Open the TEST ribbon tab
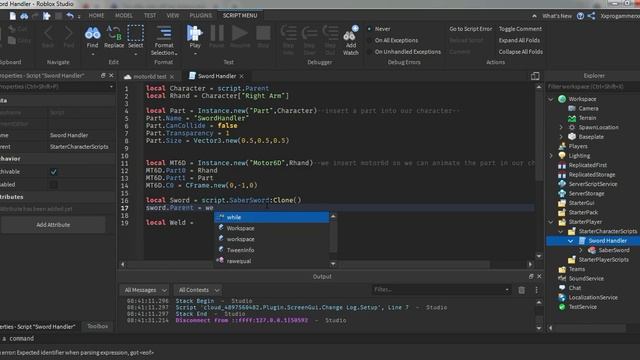 point(150,16)
